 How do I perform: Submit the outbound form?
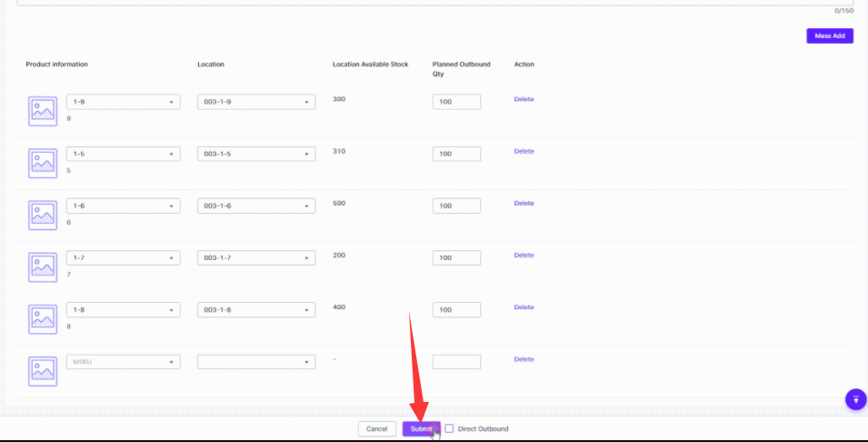point(421,428)
